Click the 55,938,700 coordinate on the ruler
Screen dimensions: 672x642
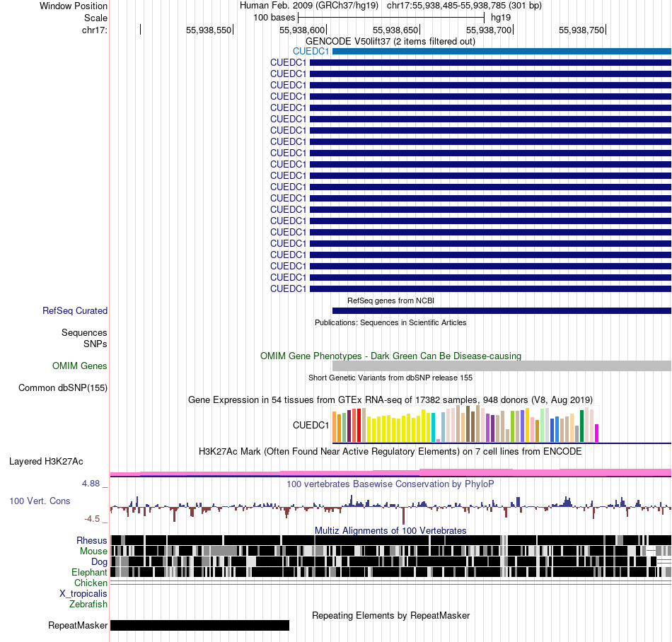pyautogui.click(x=489, y=30)
